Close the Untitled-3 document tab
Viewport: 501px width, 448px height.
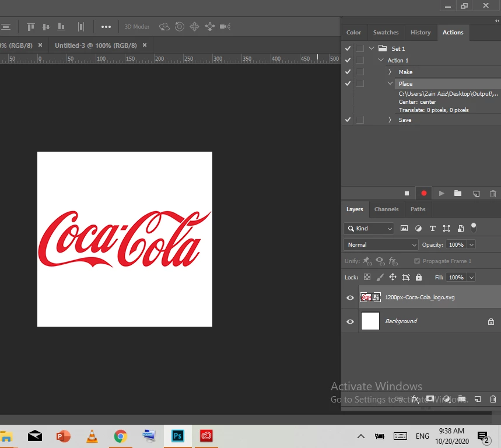coord(145,45)
